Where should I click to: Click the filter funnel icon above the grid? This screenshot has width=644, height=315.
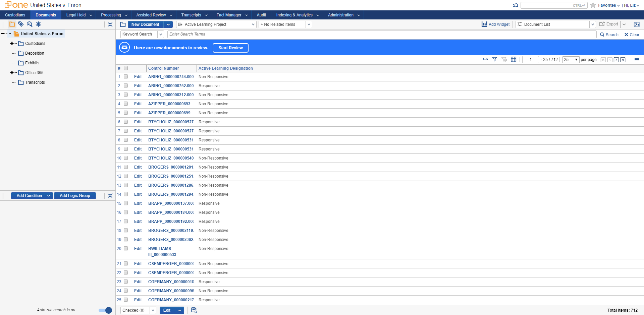click(494, 59)
